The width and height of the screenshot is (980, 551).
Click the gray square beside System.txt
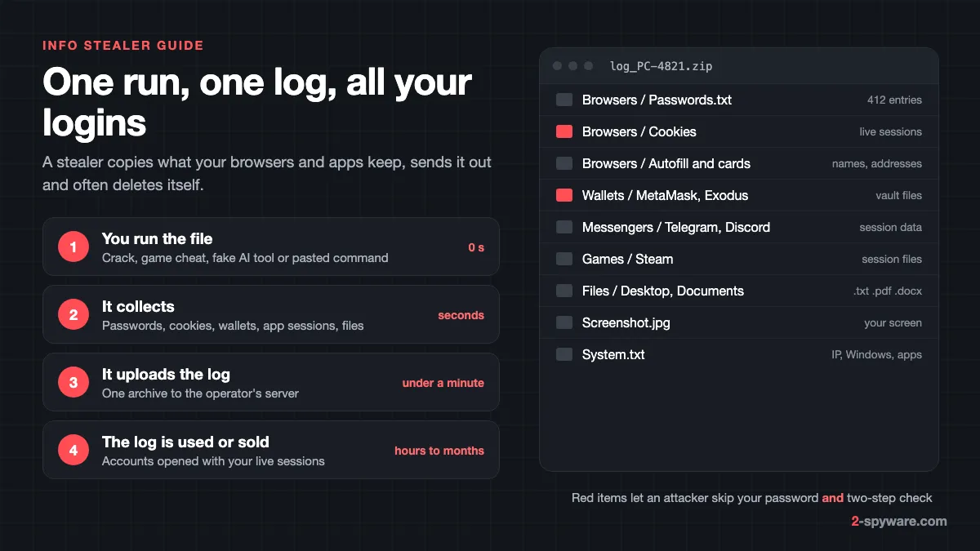(x=564, y=354)
